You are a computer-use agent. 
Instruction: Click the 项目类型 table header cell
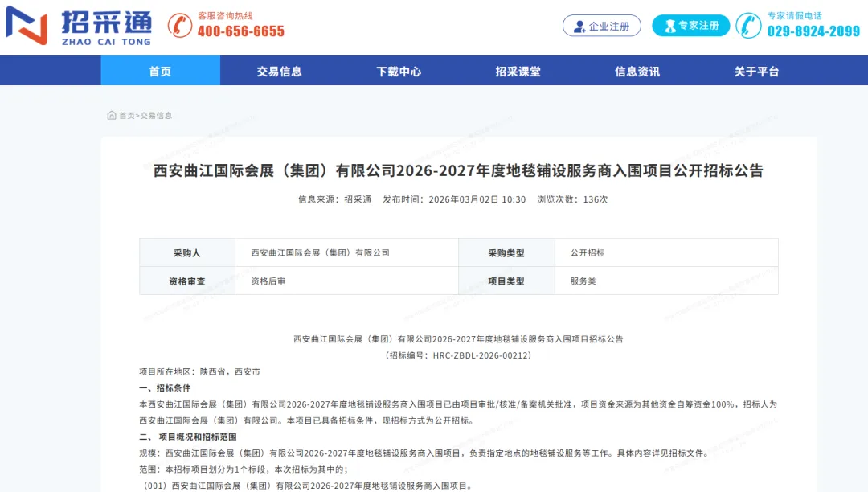[506, 281]
